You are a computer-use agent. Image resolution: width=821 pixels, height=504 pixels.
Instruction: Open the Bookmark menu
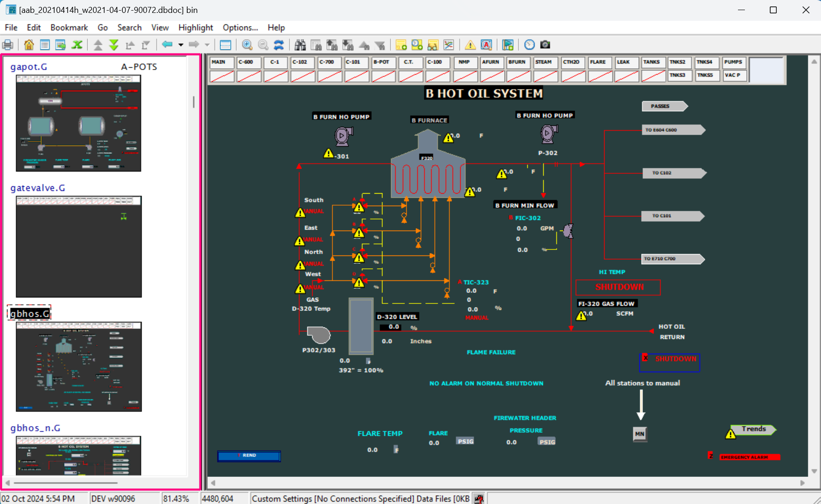[69, 28]
